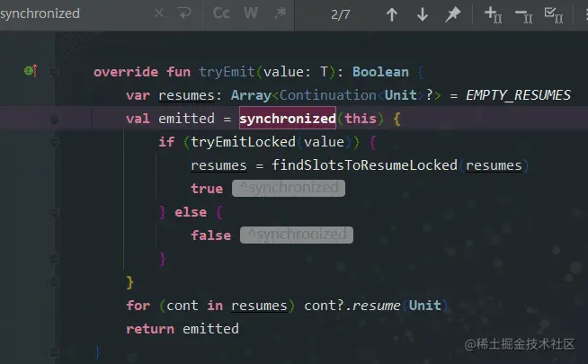Click the new line search icon

[184, 13]
